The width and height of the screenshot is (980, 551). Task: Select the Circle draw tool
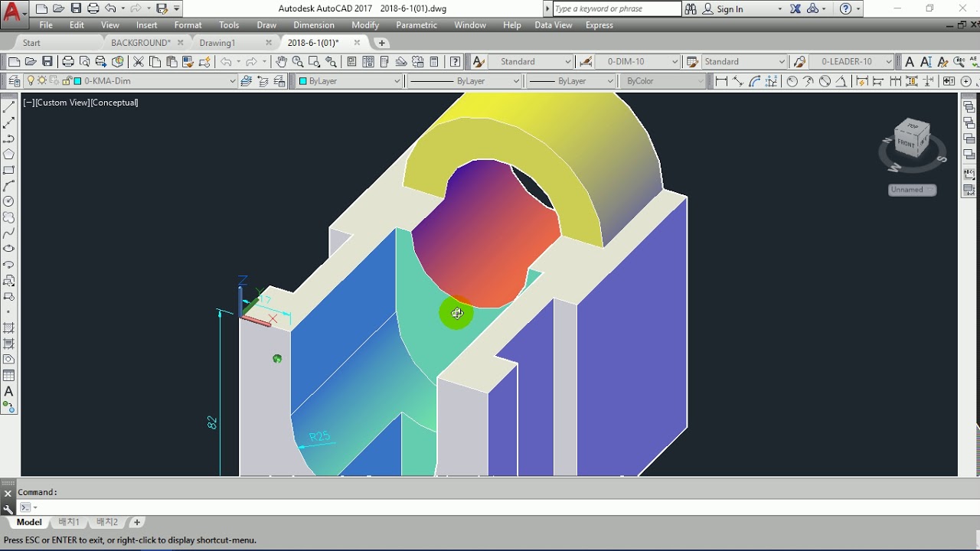pyautogui.click(x=8, y=201)
